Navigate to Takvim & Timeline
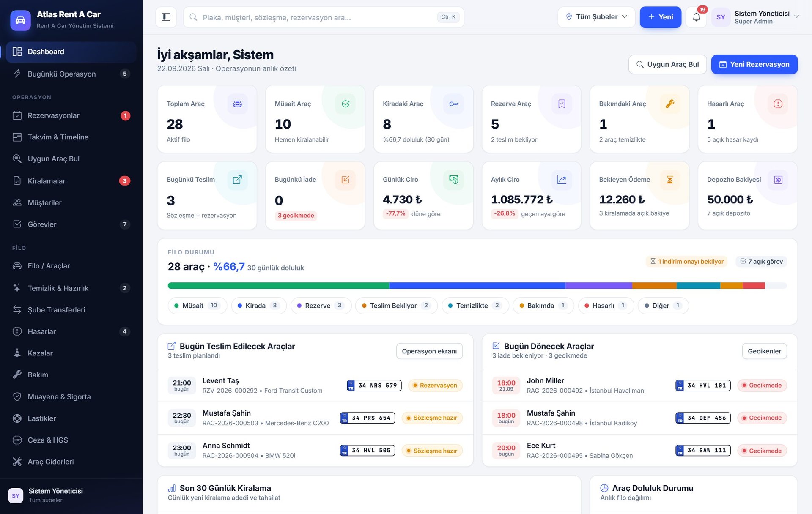Viewport: 812px width, 514px height. pos(71,137)
